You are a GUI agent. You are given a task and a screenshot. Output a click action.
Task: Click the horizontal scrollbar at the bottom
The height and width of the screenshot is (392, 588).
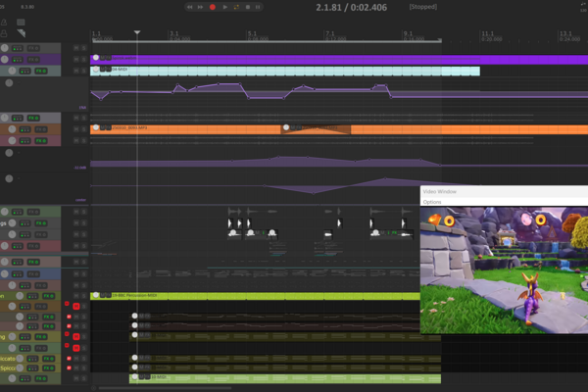165,388
